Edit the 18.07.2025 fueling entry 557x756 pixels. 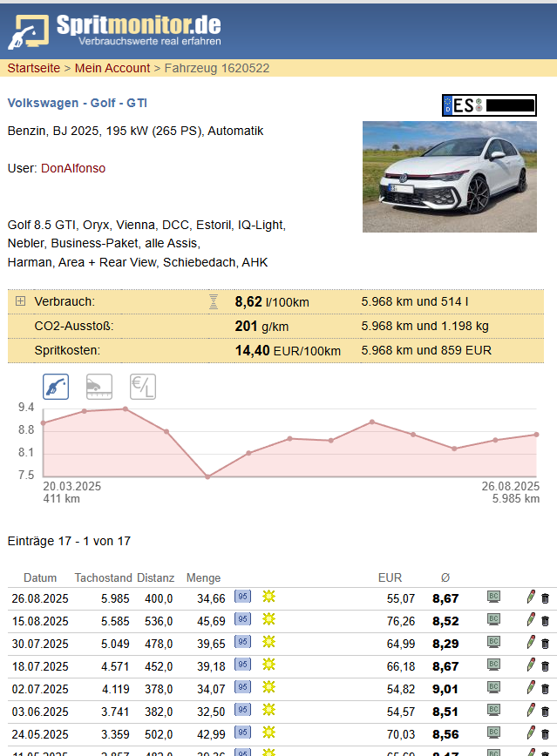(x=531, y=665)
